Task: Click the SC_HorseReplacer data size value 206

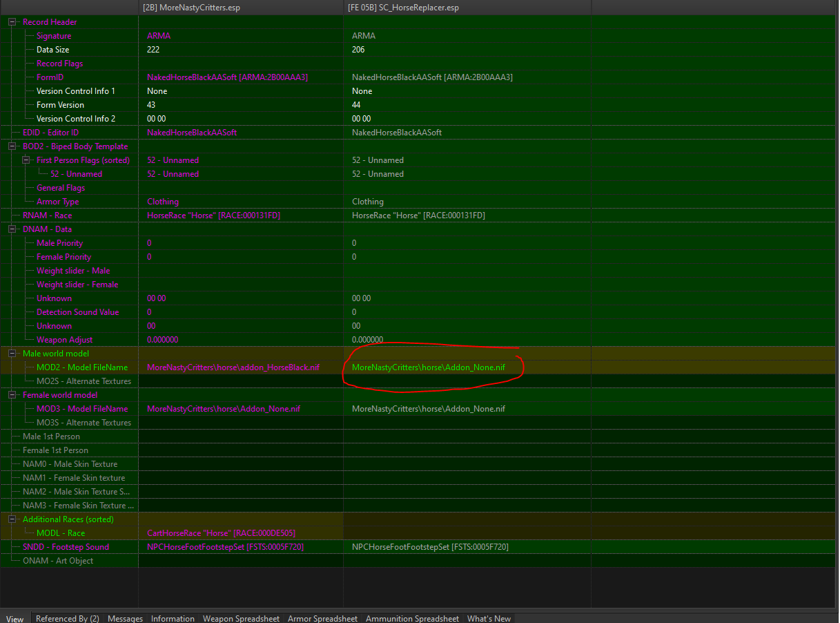Action: (358, 50)
